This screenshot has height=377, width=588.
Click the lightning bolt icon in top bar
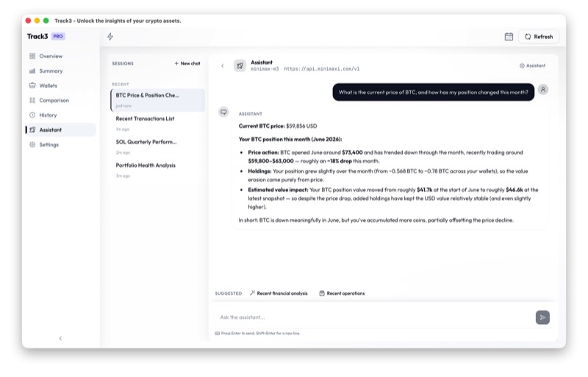point(110,37)
